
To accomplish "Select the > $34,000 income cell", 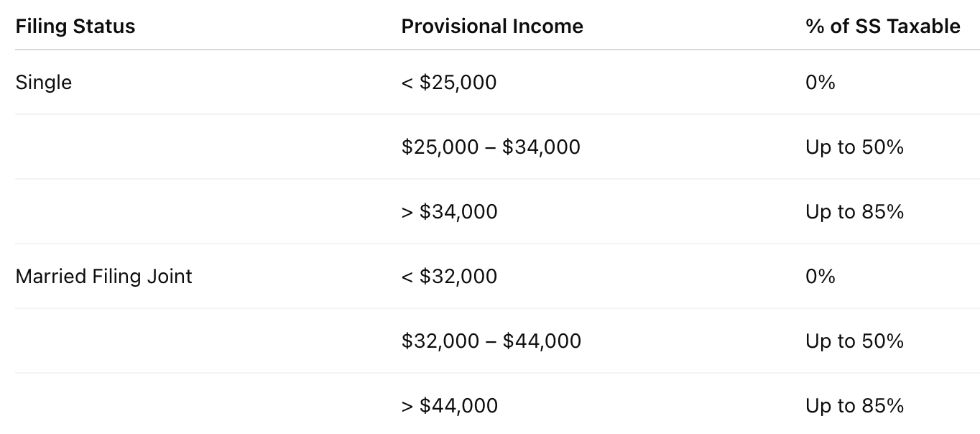I will (x=450, y=212).
